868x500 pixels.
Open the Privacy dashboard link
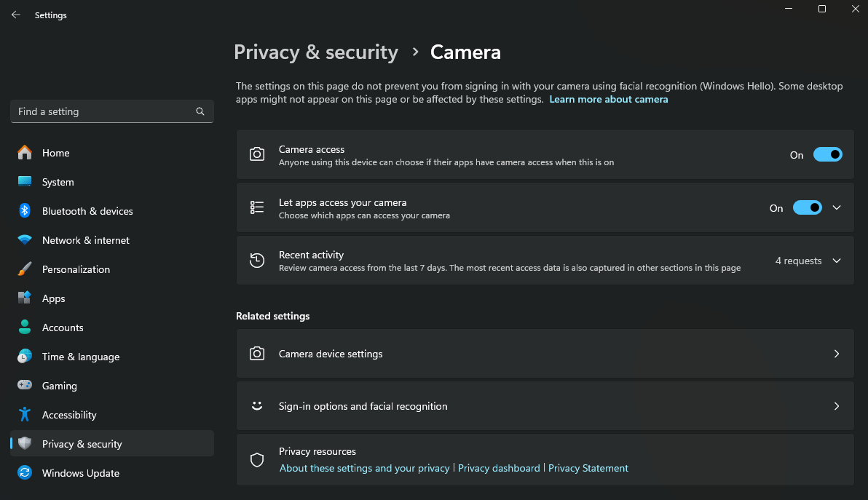[x=499, y=468]
